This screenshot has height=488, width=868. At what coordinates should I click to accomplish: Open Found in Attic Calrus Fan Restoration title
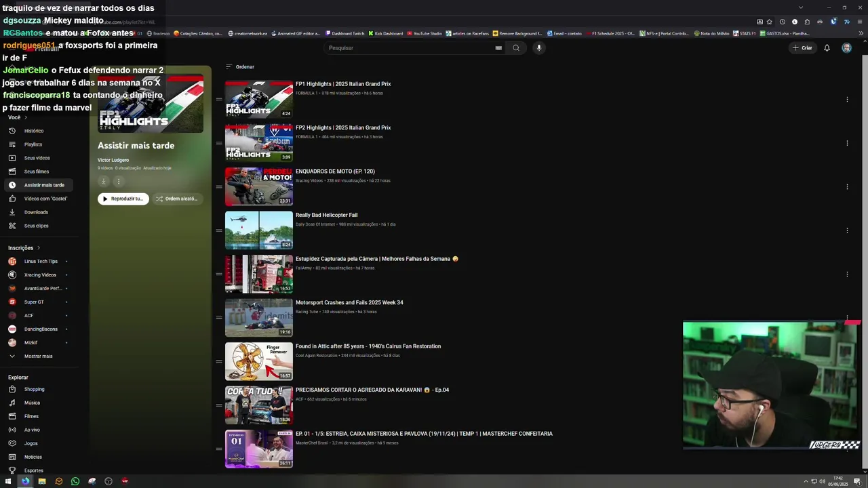click(368, 346)
